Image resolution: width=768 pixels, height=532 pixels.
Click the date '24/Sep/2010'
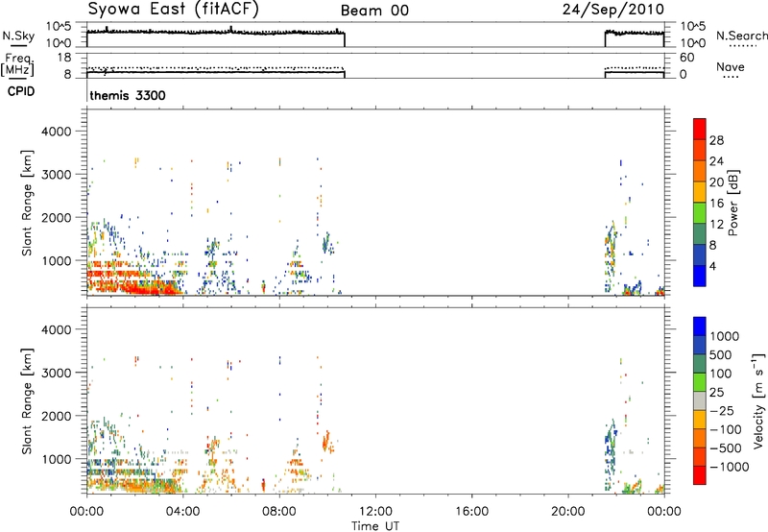click(612, 9)
